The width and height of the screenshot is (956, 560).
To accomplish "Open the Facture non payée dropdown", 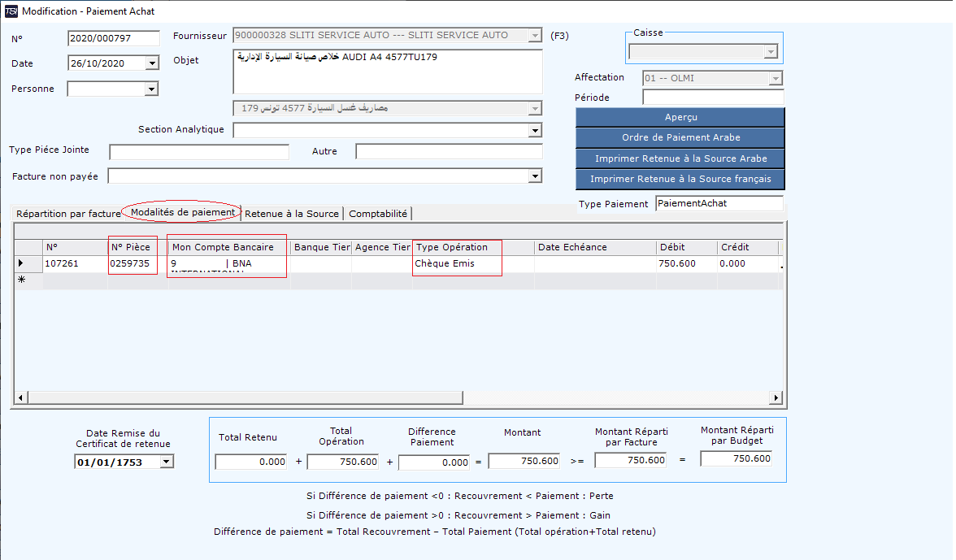I will pos(535,176).
